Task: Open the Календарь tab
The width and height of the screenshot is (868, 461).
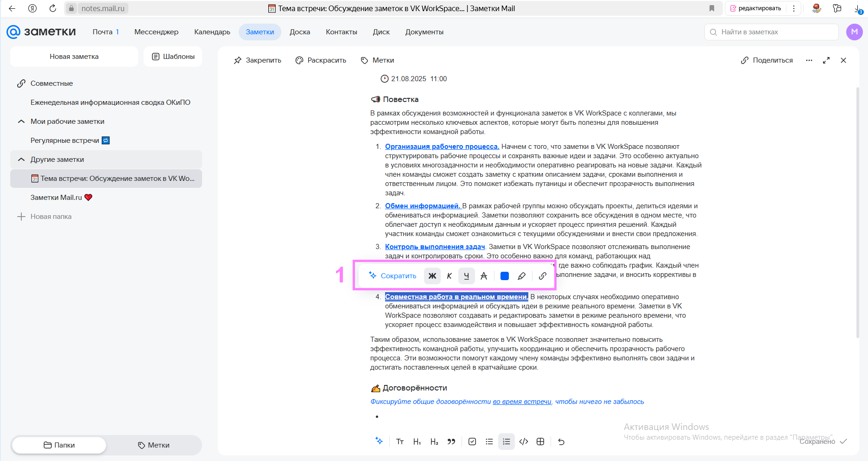Action: pos(212,32)
